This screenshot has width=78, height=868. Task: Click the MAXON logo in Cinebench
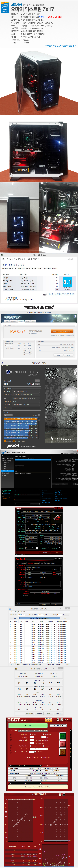point(13,446)
